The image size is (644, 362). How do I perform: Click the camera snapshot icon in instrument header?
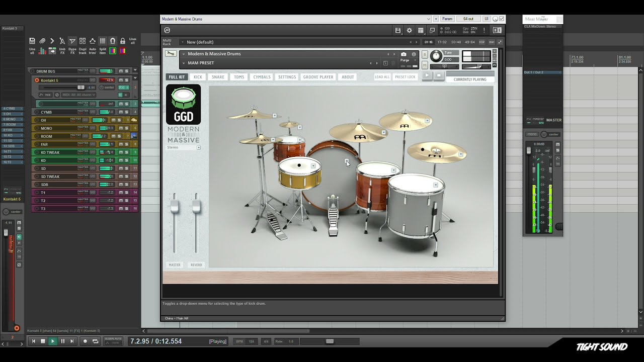coord(404,54)
